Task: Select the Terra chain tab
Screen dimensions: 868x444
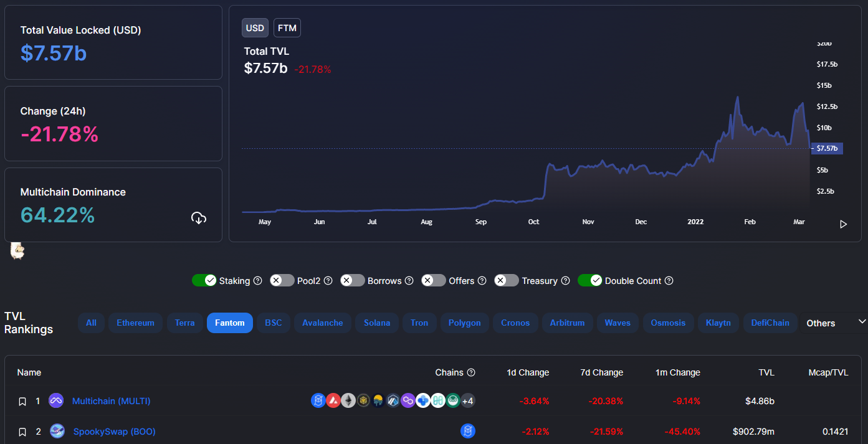Action: click(x=184, y=323)
